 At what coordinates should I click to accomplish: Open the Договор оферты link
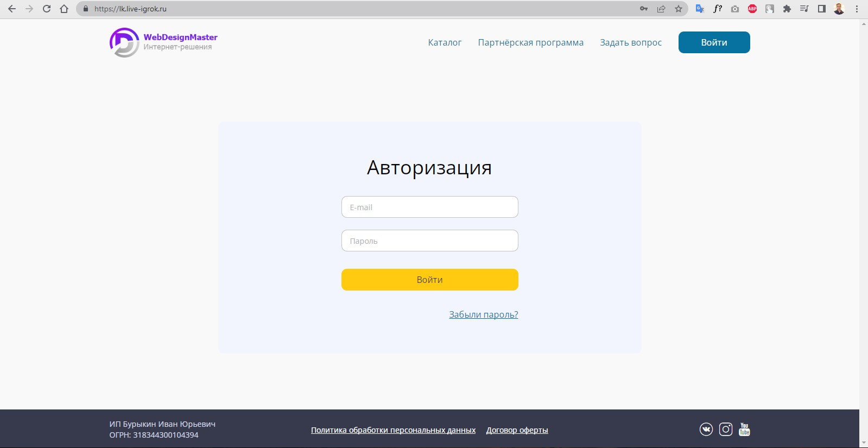(x=517, y=430)
